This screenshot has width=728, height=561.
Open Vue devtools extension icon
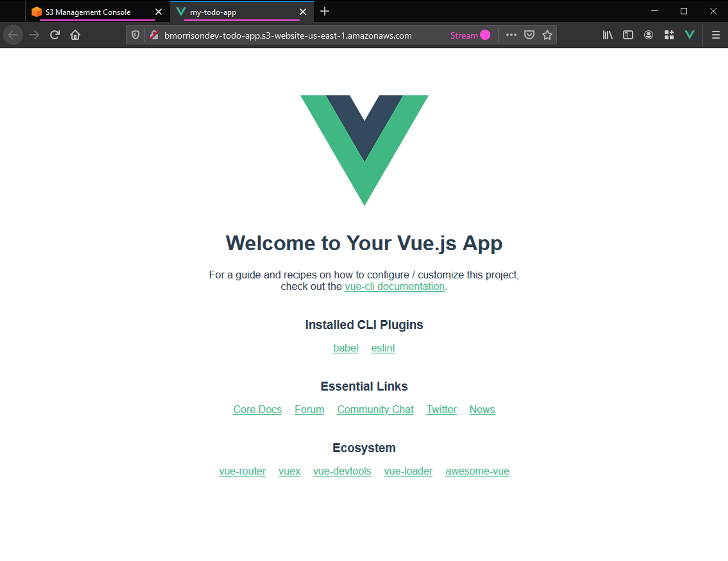pos(689,35)
